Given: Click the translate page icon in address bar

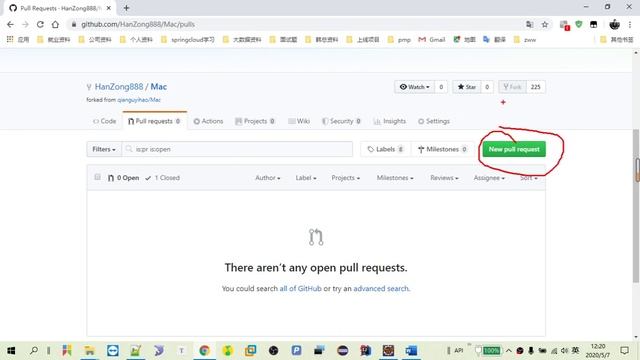Looking at the screenshot, I should pos(529,24).
